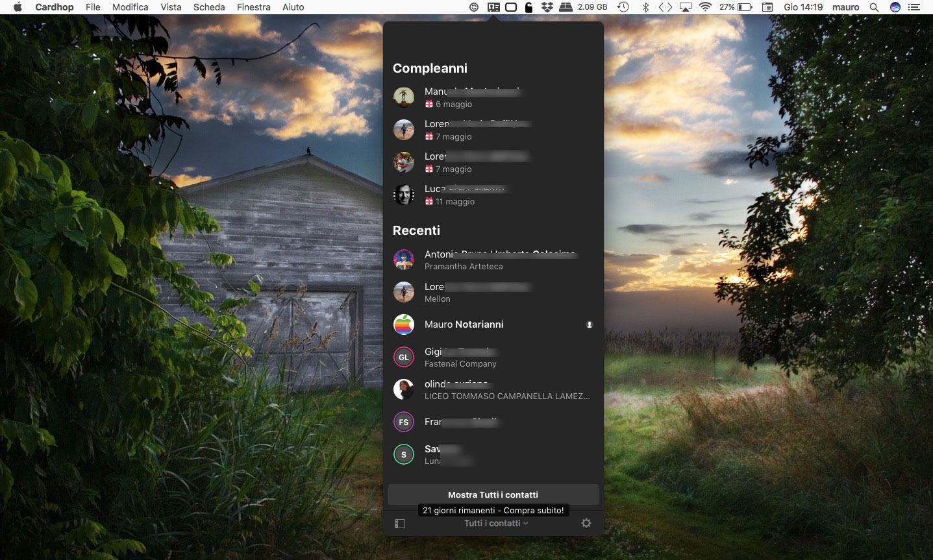This screenshot has width=933, height=560.
Task: Click the Bluetooth status icon
Action: click(645, 7)
